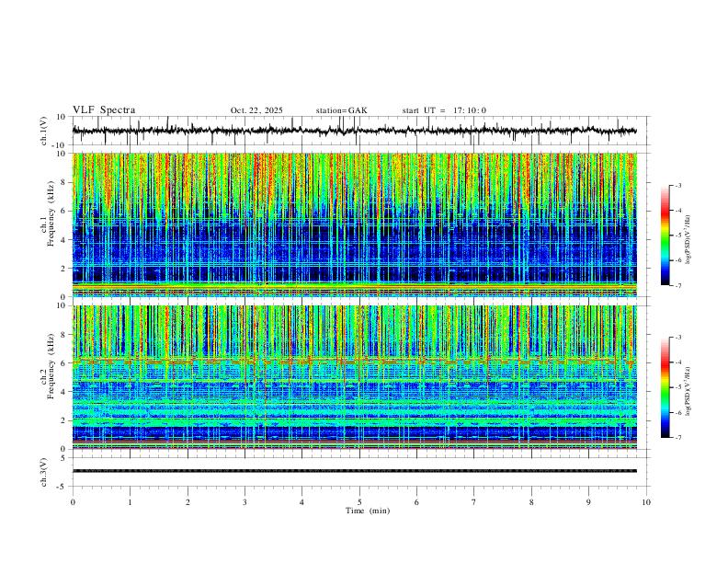Click the start UT 17:10:0 text
The width and height of the screenshot is (728, 563).
(444, 110)
